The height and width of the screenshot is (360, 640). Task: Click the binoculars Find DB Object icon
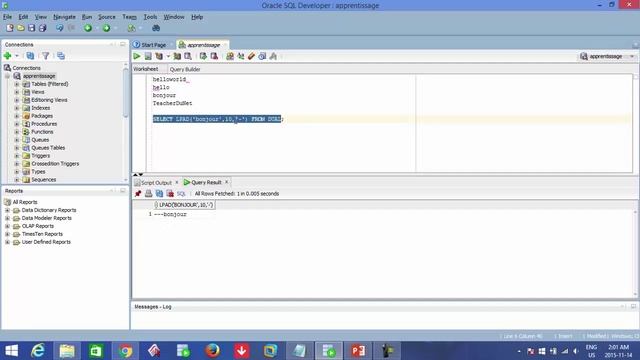pyautogui.click(x=156, y=28)
